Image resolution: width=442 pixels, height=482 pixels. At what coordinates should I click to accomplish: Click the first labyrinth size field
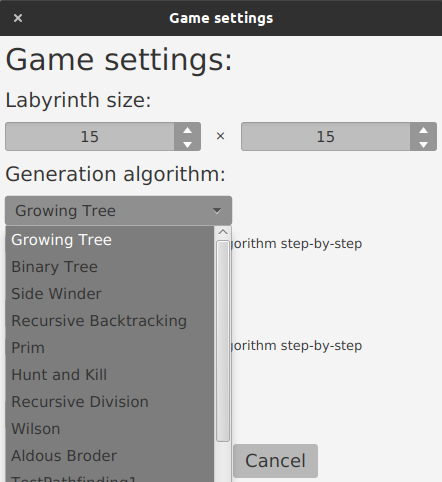coord(90,137)
